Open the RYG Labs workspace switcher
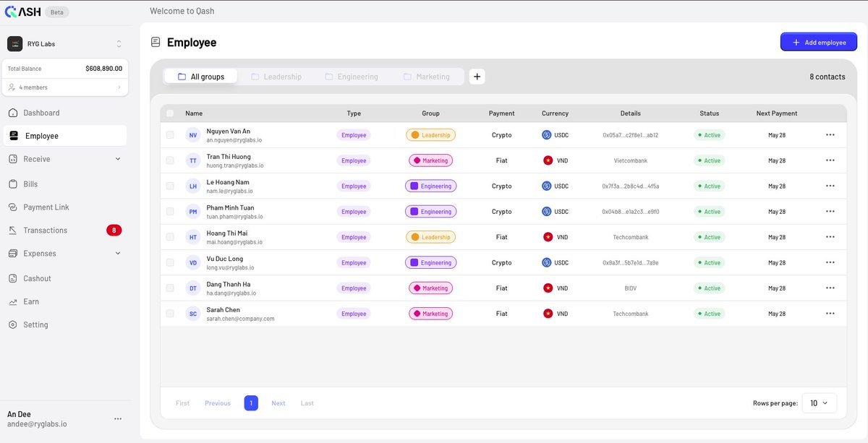 66,44
